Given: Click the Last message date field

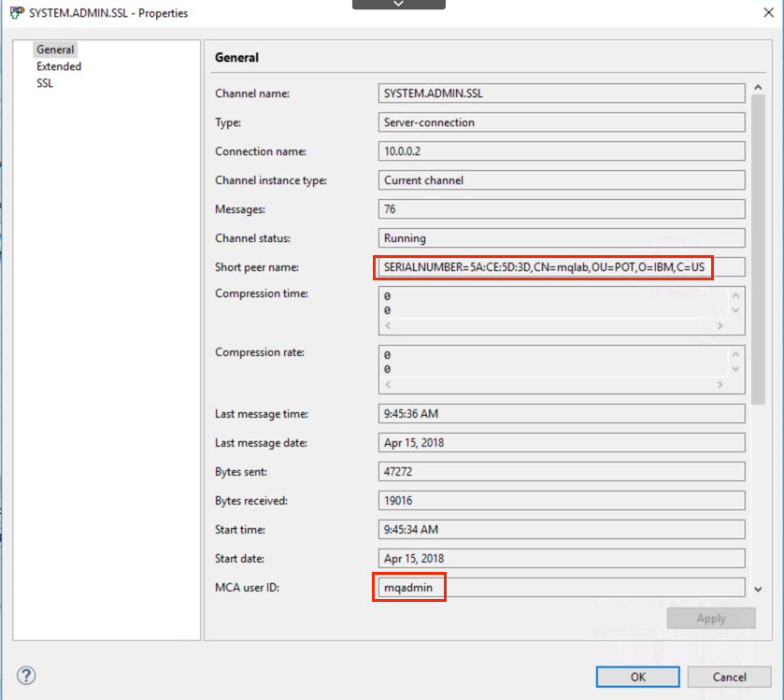Looking at the screenshot, I should pos(562,442).
